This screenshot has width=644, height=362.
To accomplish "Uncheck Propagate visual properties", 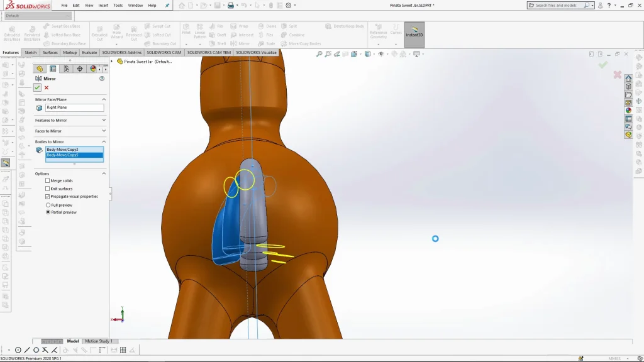I will coord(48,197).
